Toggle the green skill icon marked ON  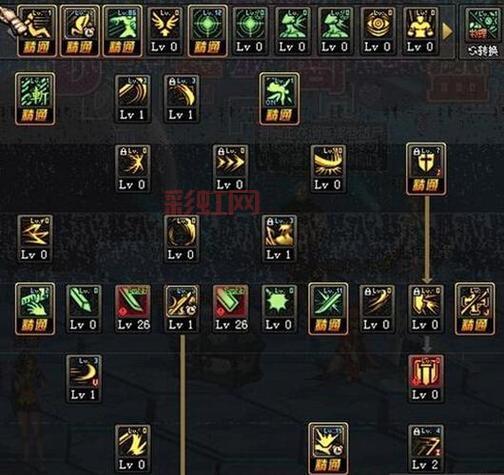pos(279,99)
